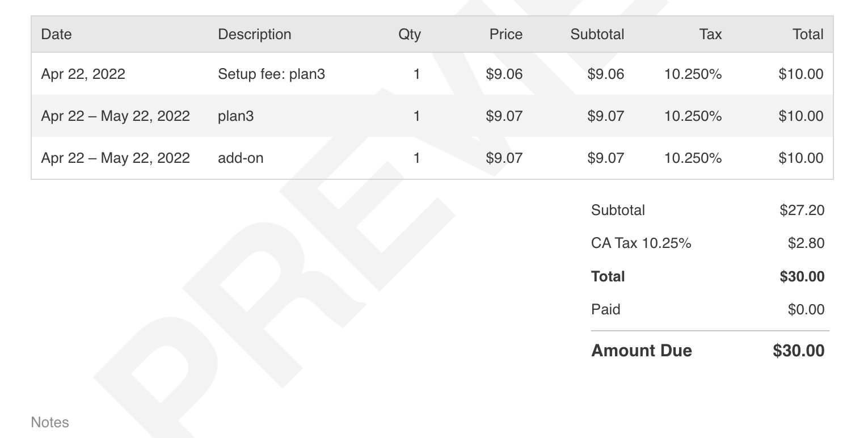868x438 pixels.
Task: Click the Tax column header
Action: (x=710, y=35)
